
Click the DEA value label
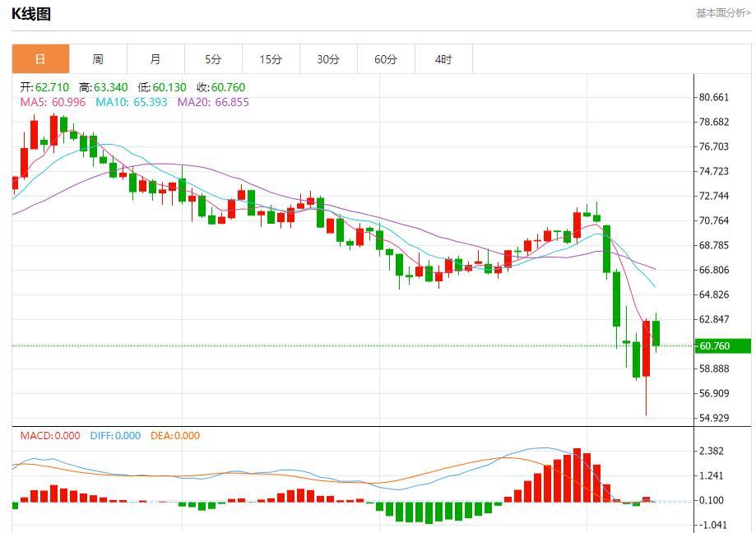tap(174, 436)
